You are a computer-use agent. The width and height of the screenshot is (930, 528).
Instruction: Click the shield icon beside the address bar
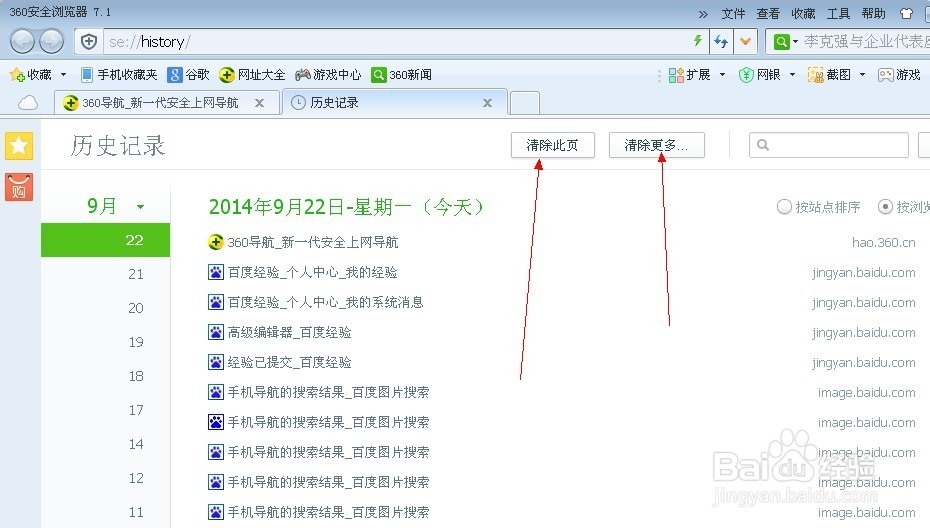89,42
